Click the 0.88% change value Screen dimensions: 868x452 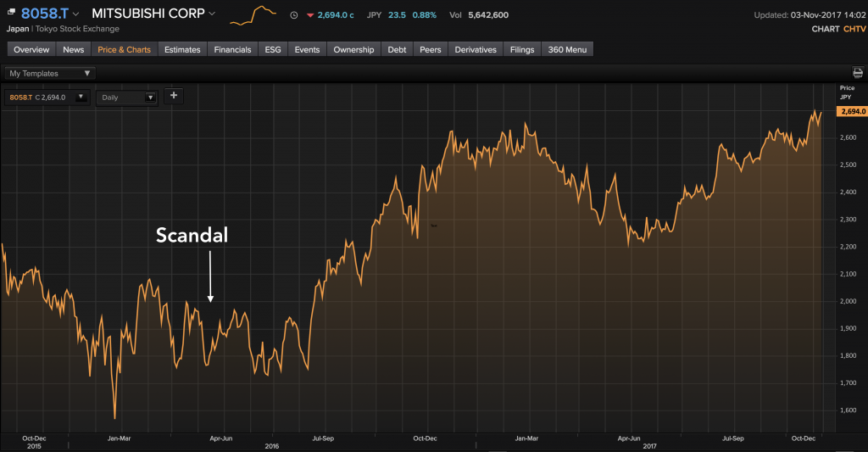424,15
